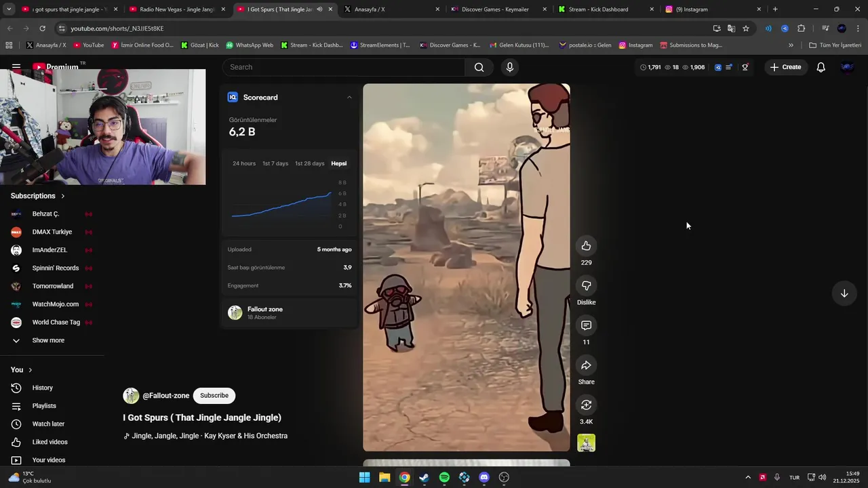
Task: Select the Hepsi range tab
Action: click(x=338, y=163)
